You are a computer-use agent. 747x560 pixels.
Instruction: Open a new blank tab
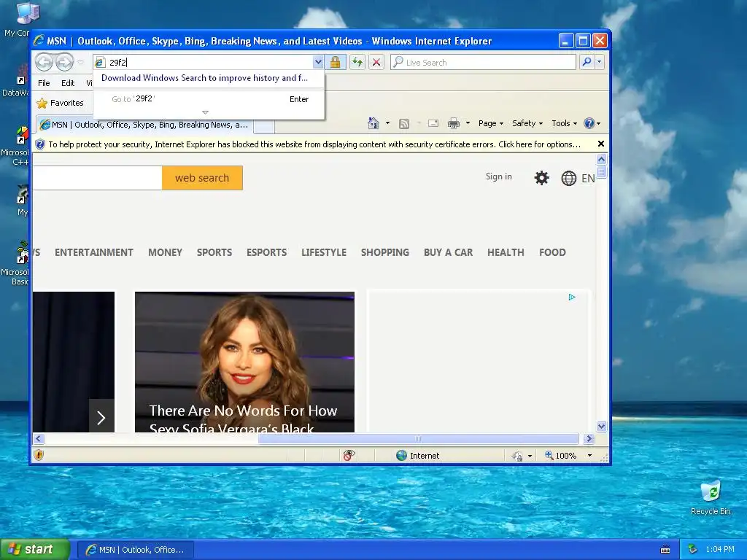tap(264, 125)
